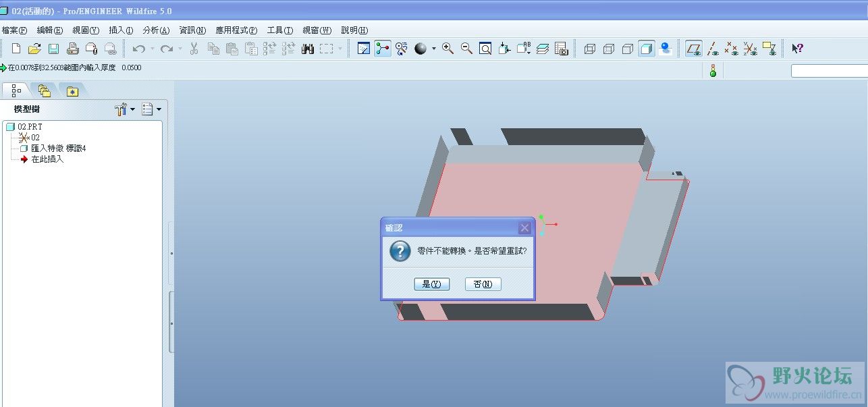Toggle datum planes display
This screenshot has height=407, width=868.
click(693, 49)
